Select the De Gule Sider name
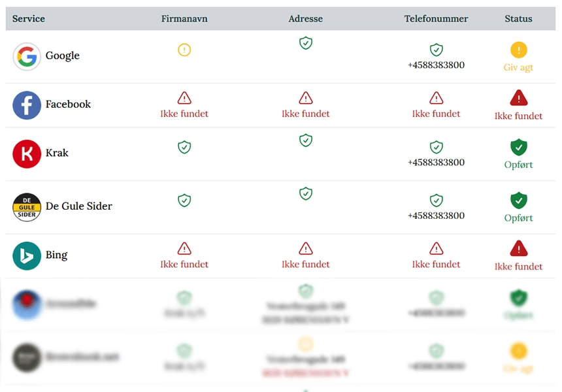The image size is (562, 392). point(79,206)
